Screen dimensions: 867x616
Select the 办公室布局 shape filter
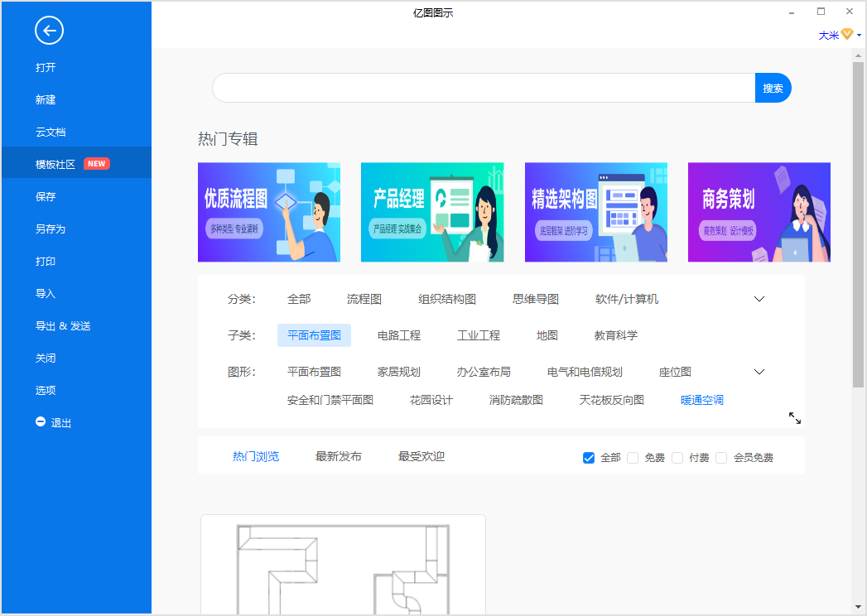click(484, 372)
